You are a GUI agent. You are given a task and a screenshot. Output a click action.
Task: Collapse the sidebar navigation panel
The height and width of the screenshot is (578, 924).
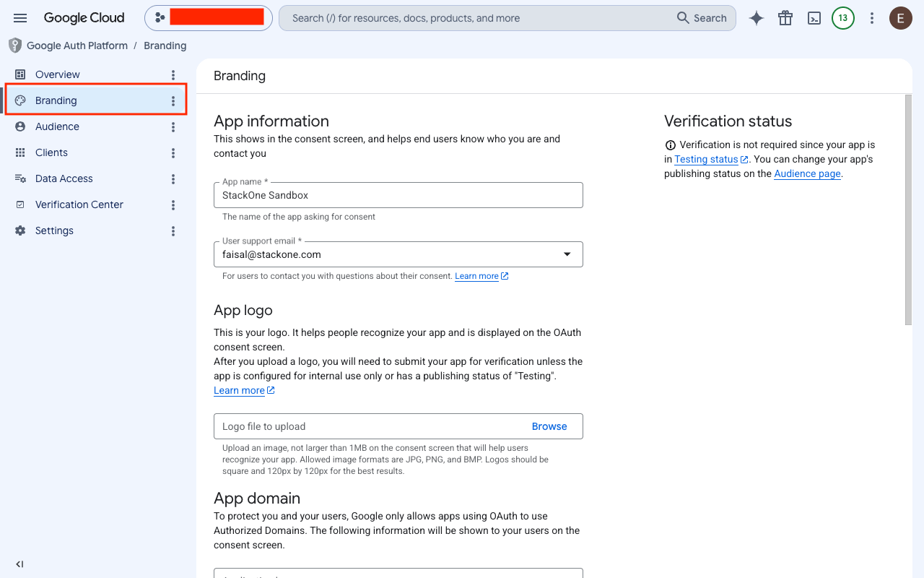point(19,564)
